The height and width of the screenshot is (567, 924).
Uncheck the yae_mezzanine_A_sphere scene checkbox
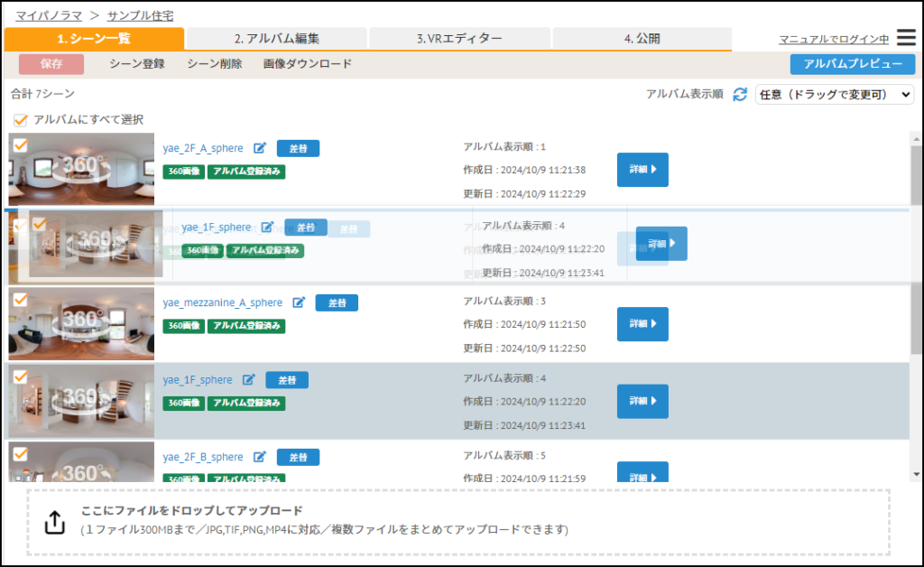tap(20, 299)
